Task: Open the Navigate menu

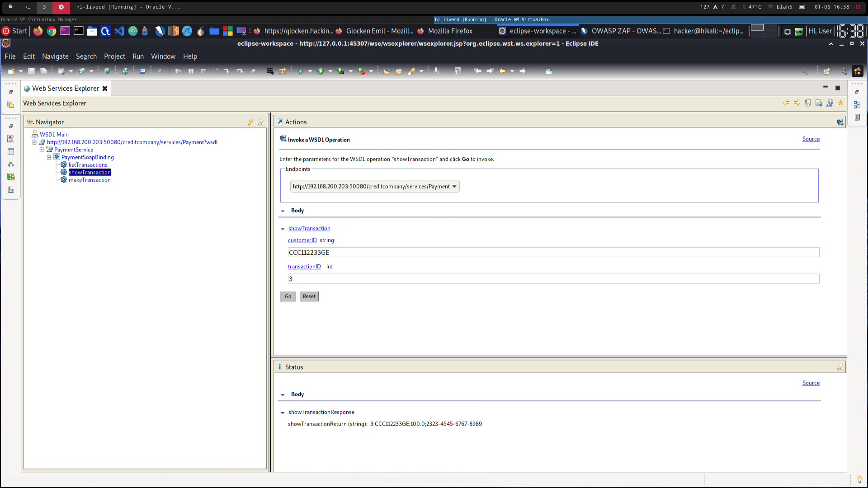Action: point(55,56)
